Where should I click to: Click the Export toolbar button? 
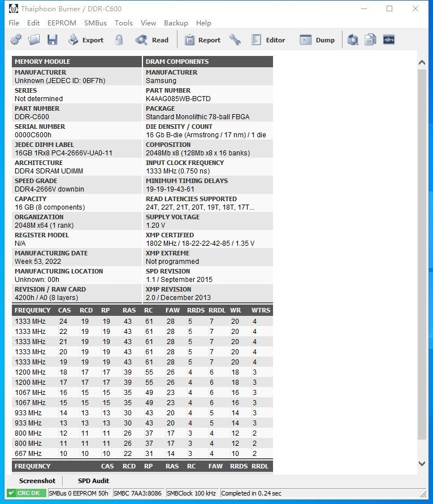pos(86,40)
